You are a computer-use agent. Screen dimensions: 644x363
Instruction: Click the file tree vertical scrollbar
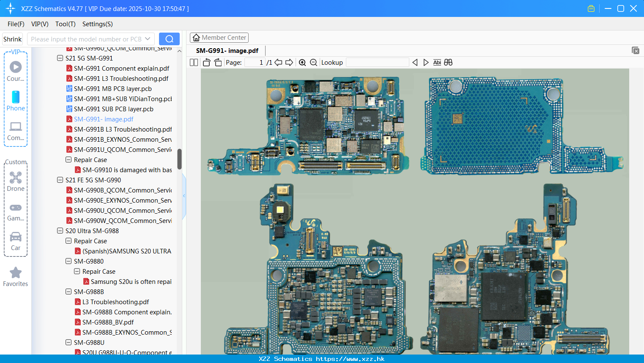pyautogui.click(x=179, y=159)
